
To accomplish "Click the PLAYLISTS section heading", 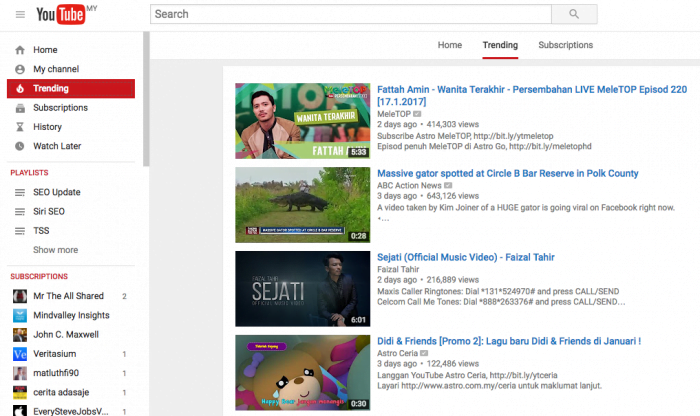I will [29, 173].
